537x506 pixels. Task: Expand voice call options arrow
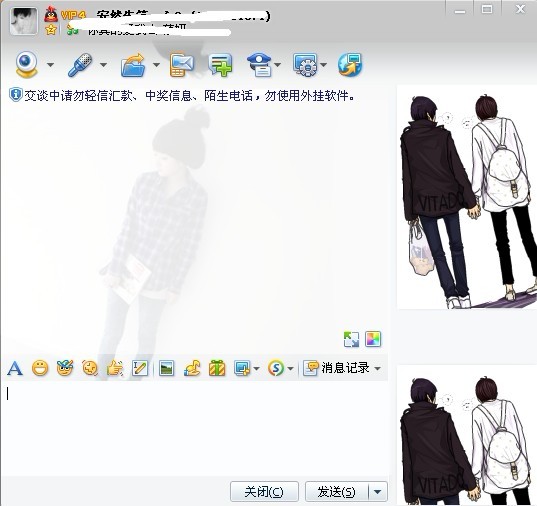click(103, 65)
